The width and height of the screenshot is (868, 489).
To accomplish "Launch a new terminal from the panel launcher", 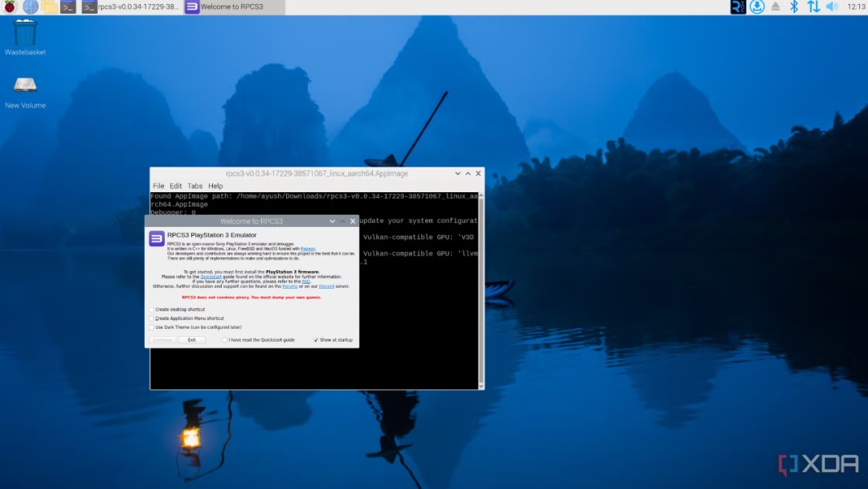I will pos(68,6).
